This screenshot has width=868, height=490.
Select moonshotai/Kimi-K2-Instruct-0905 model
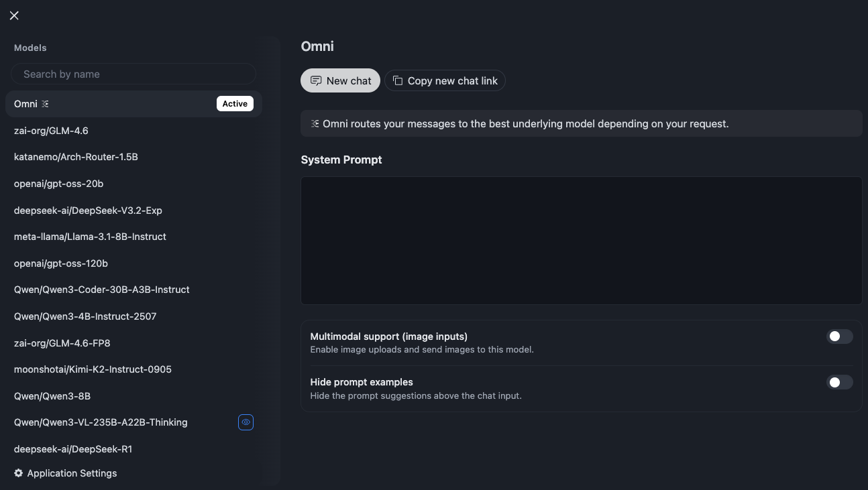(x=93, y=369)
